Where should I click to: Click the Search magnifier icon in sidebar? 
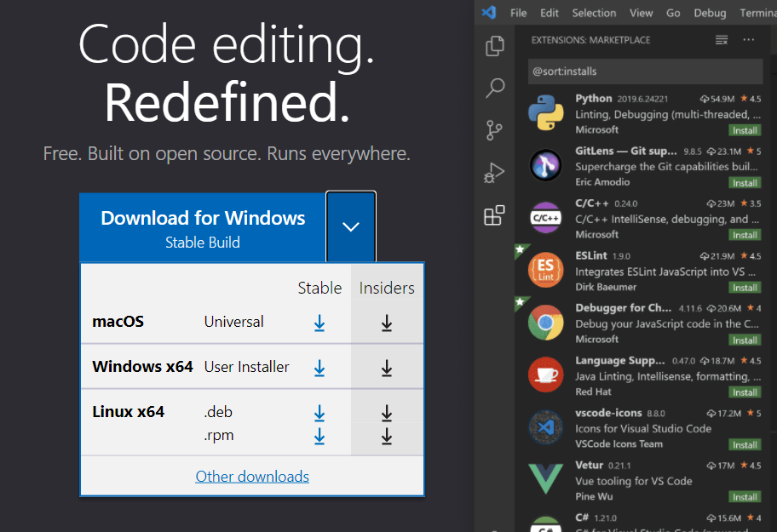click(494, 88)
